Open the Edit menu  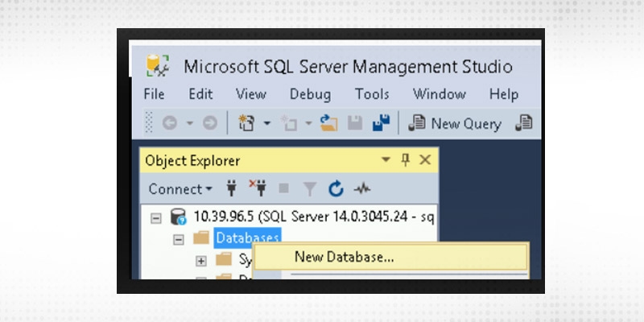pos(200,94)
